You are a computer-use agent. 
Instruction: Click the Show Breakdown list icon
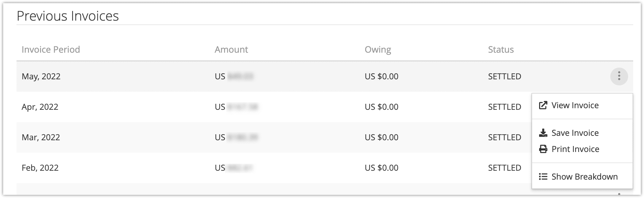[543, 177]
